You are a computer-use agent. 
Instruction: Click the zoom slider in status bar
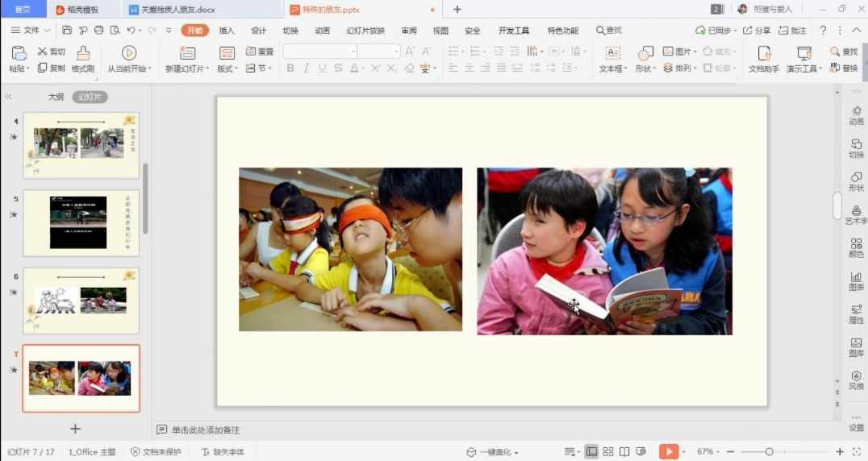point(769,451)
